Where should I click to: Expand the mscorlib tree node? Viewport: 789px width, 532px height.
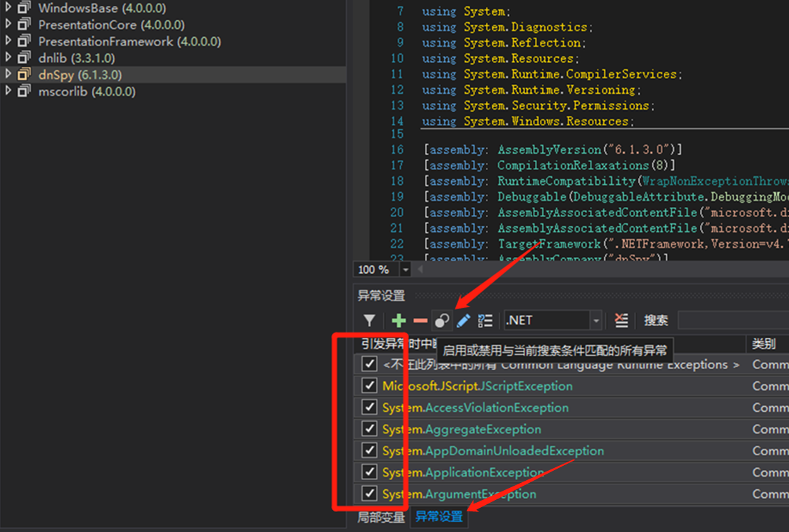click(8, 90)
